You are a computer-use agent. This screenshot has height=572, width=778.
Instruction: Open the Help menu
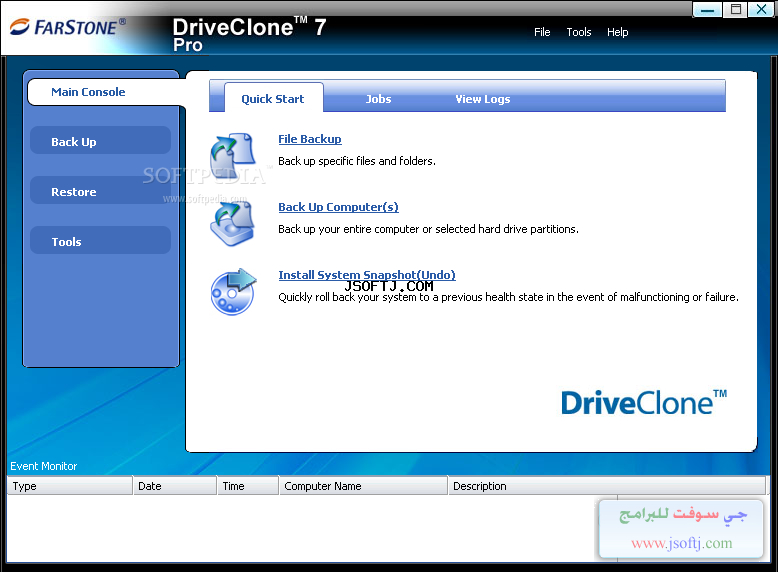[617, 32]
